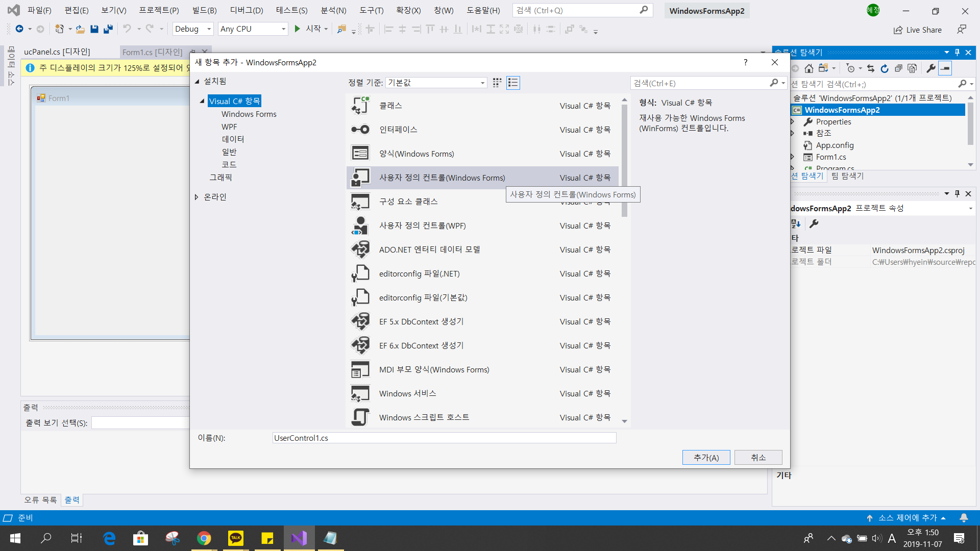Select the Windows 서비스 template
The height and width of the screenshot is (551, 980).
click(x=407, y=393)
